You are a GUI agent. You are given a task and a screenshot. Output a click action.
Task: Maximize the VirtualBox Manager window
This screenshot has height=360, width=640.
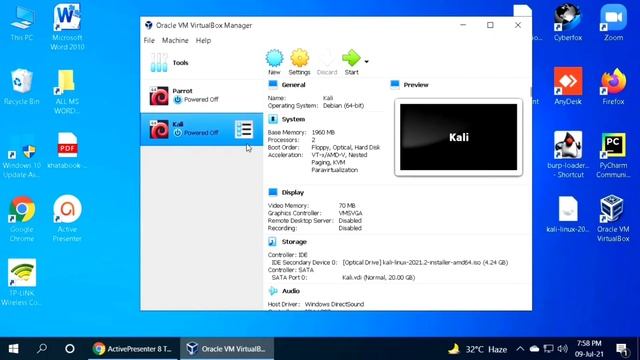(490, 25)
